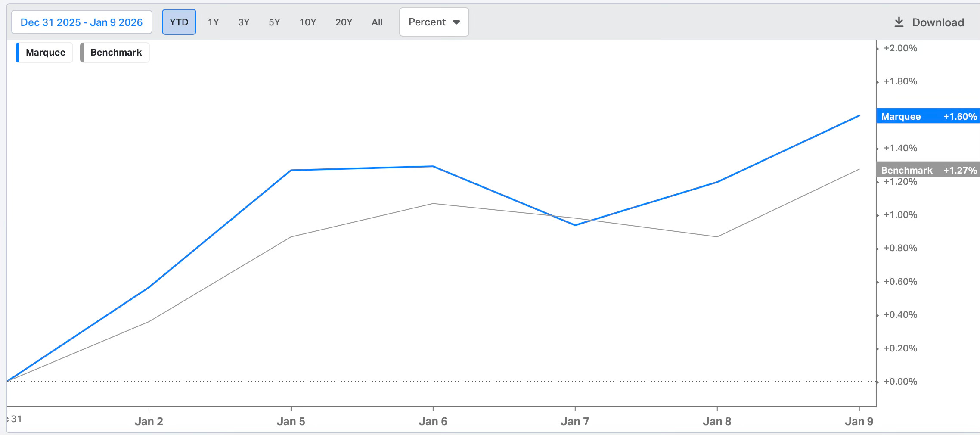The height and width of the screenshot is (435, 980).
Task: Click the +2.00% axis label
Action: click(x=900, y=48)
